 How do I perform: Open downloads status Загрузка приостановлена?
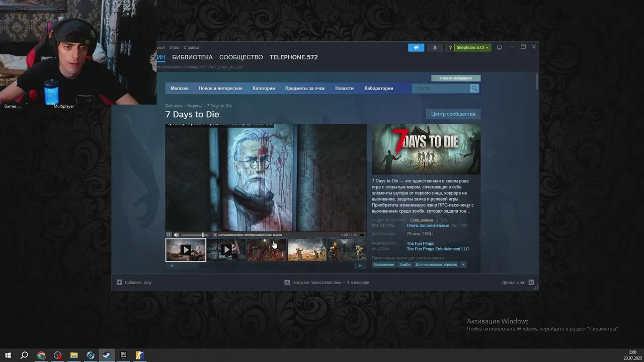pyautogui.click(x=327, y=283)
